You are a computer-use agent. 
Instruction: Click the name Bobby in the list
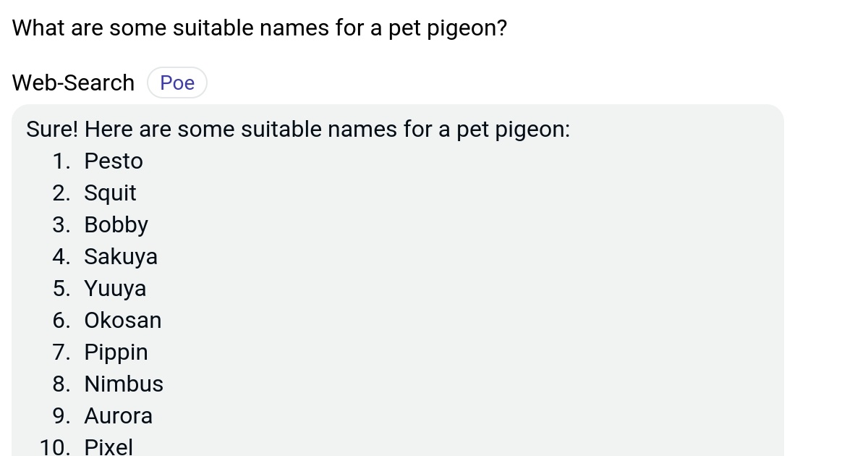(x=116, y=225)
